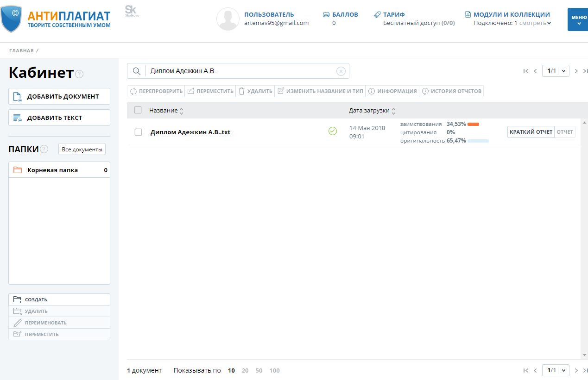Show 20 documents per page

point(245,370)
